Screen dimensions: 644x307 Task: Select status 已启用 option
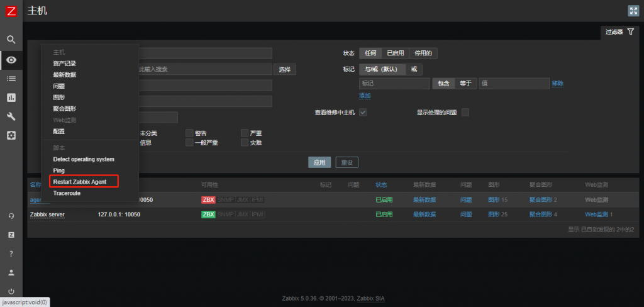(x=396, y=53)
